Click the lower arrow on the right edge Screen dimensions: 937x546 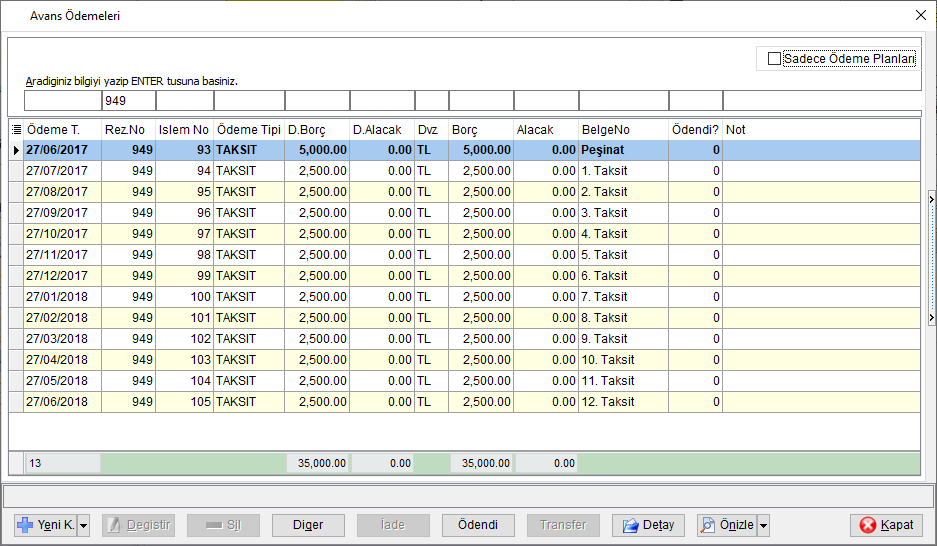tap(932, 317)
